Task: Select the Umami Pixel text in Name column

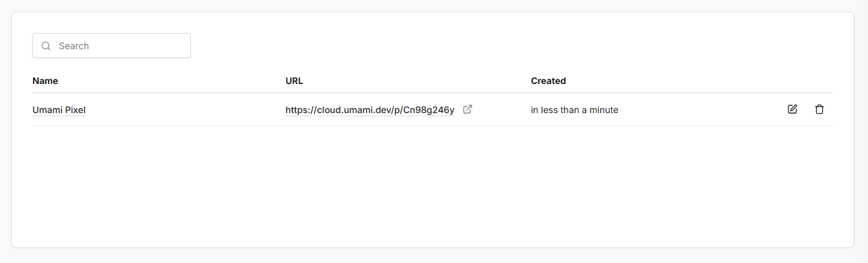Action: tap(59, 110)
